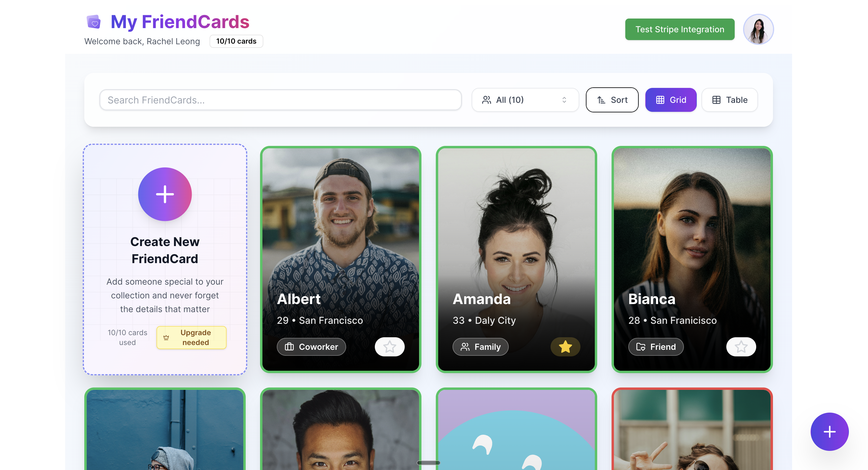Expand the Sort options

[612, 100]
